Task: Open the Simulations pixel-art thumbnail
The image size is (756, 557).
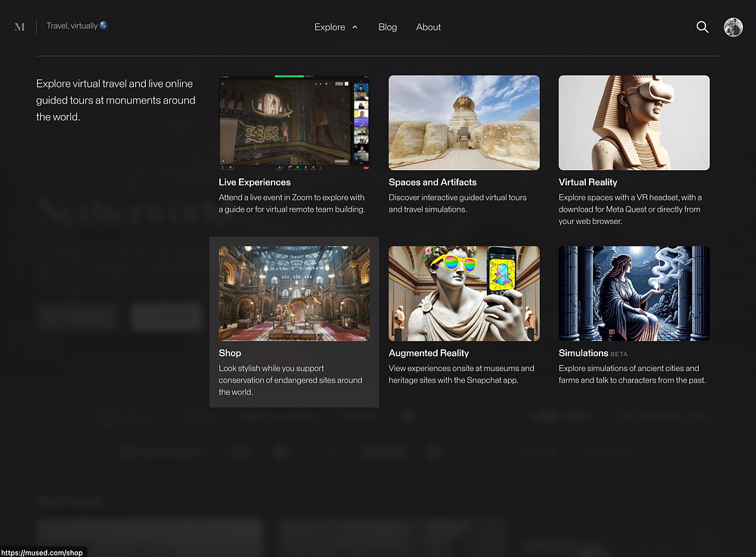Action: [634, 293]
